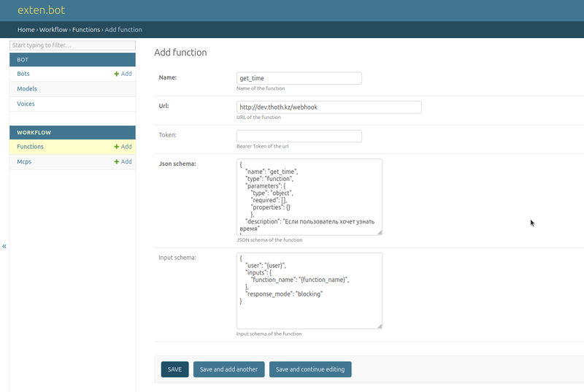
Task: Click the Add link next to Mcps
Action: pyautogui.click(x=123, y=161)
